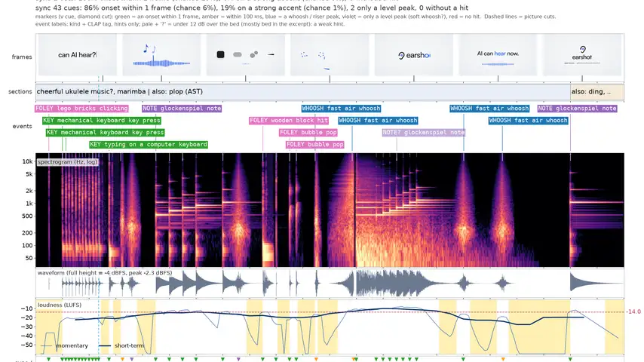Select the 'cheerful ukulele music?, marimba' section
The height and width of the screenshot is (362, 644).
[303, 91]
